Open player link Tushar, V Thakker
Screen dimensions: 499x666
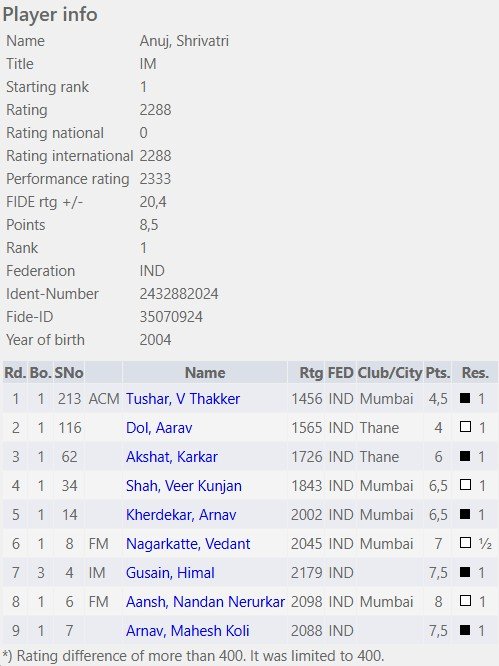point(183,399)
